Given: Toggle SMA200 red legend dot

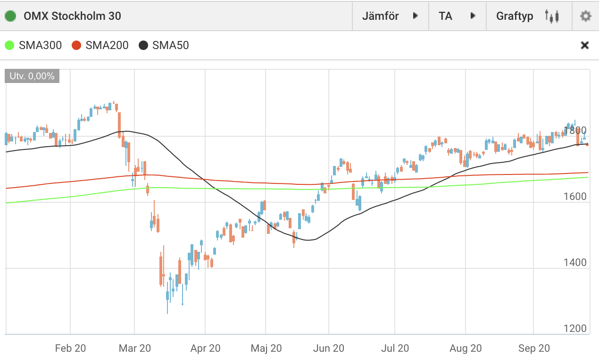Looking at the screenshot, I should (x=76, y=46).
